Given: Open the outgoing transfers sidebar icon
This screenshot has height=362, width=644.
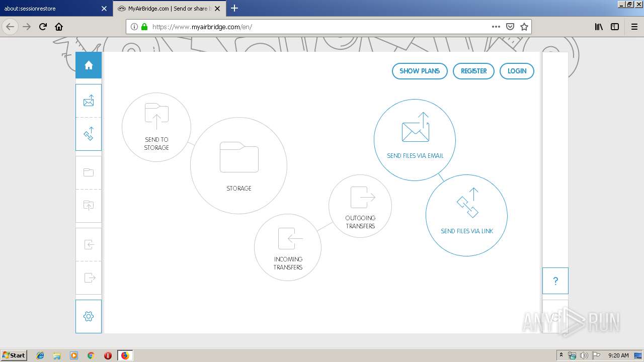Looking at the screenshot, I should [x=89, y=278].
